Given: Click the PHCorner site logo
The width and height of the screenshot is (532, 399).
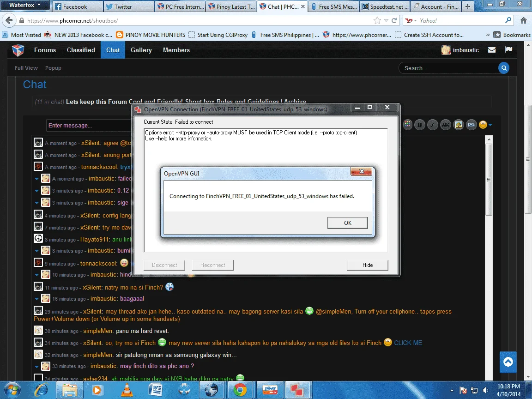Looking at the screenshot, I should (18, 50).
